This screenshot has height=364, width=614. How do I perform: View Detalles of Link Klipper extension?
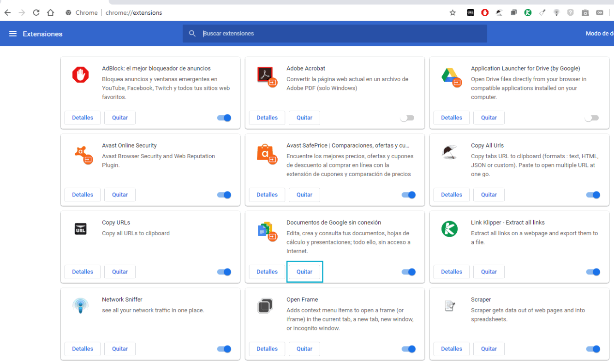point(452,272)
